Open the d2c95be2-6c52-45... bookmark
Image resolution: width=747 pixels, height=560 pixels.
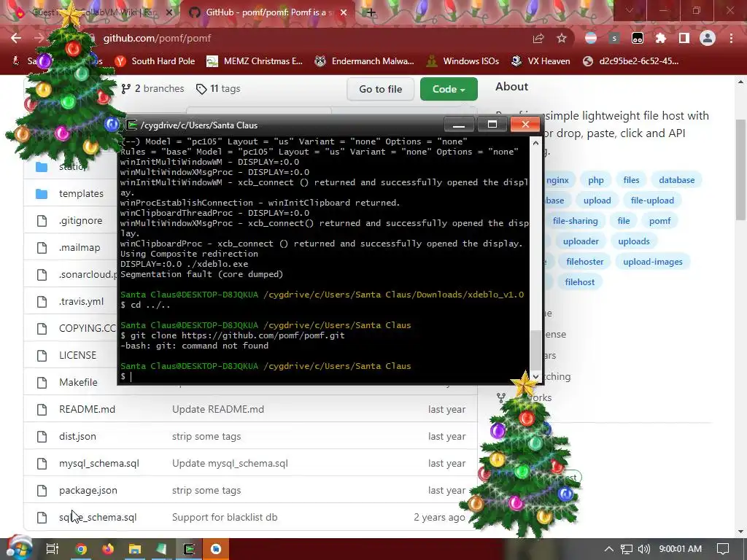[631, 61]
